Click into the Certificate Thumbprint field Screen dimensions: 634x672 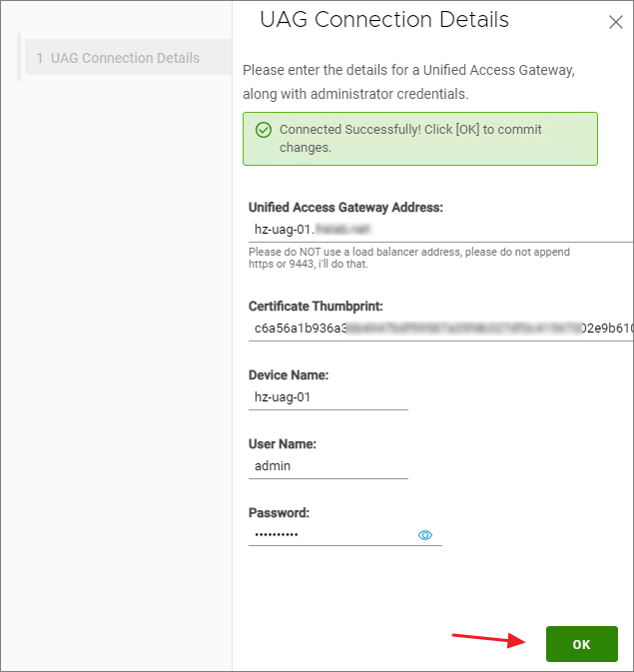(x=439, y=328)
